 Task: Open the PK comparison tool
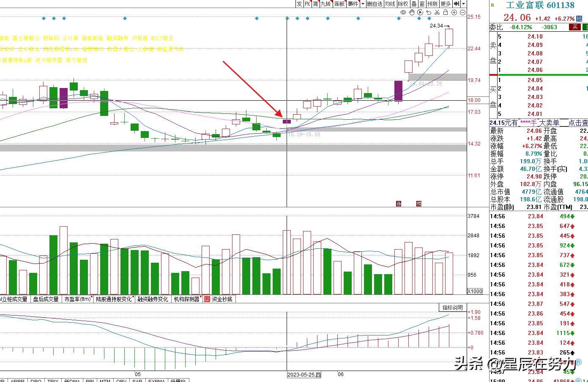pos(307,4)
